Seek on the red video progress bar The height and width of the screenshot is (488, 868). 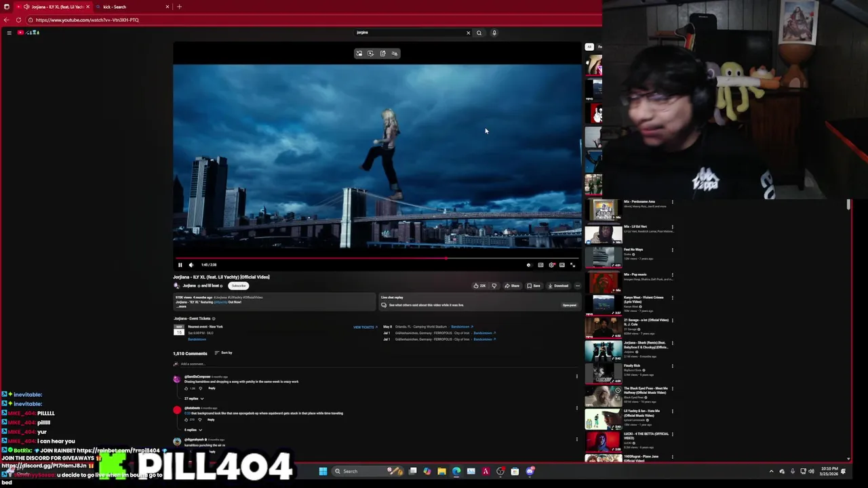[376, 258]
